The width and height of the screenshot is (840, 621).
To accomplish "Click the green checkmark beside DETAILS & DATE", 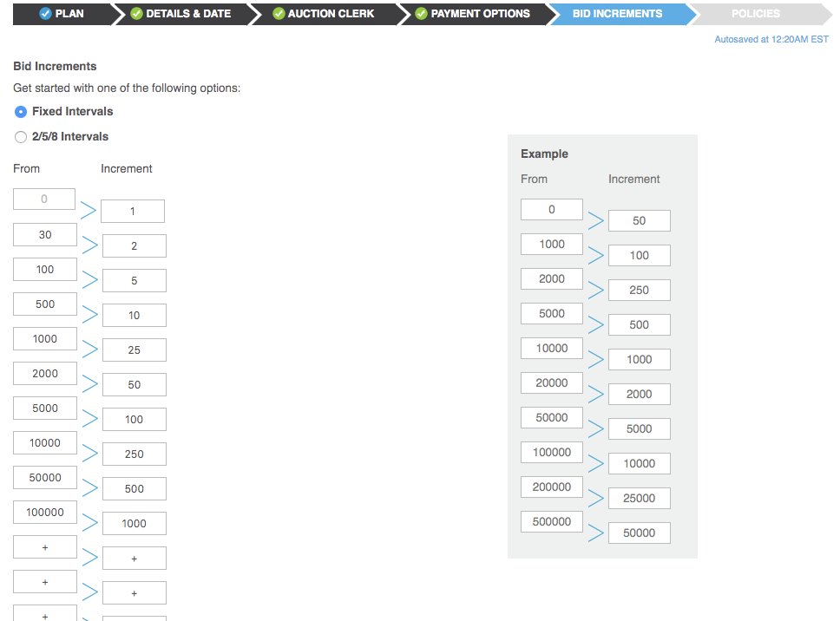I will [x=136, y=13].
